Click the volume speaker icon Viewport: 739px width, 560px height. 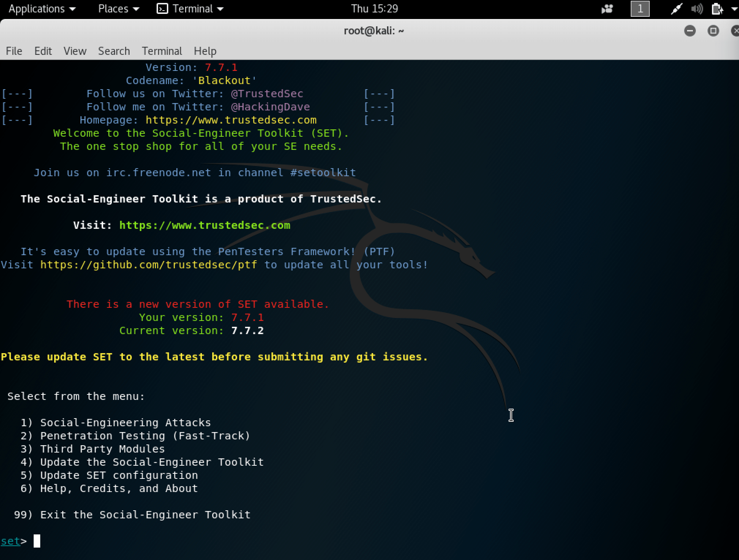697,9
